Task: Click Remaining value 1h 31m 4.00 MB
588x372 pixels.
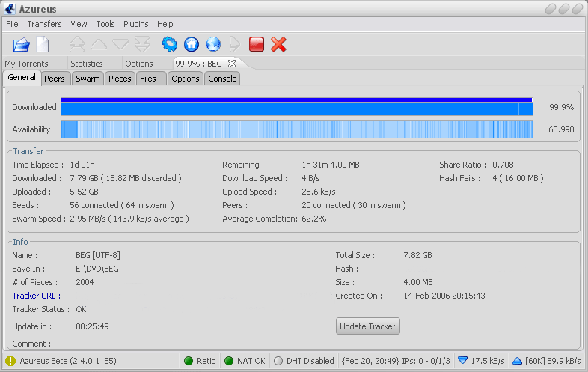Action: [x=331, y=165]
